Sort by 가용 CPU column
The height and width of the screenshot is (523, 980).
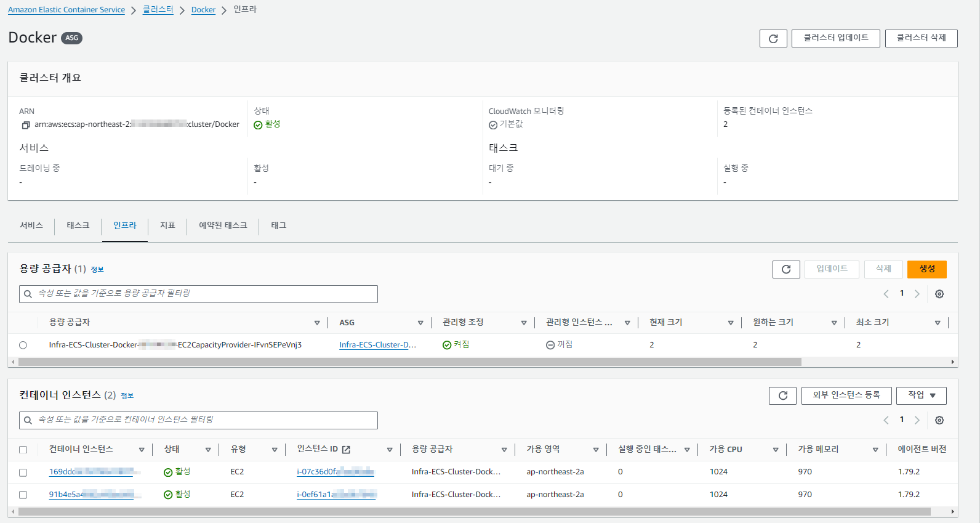(x=776, y=450)
